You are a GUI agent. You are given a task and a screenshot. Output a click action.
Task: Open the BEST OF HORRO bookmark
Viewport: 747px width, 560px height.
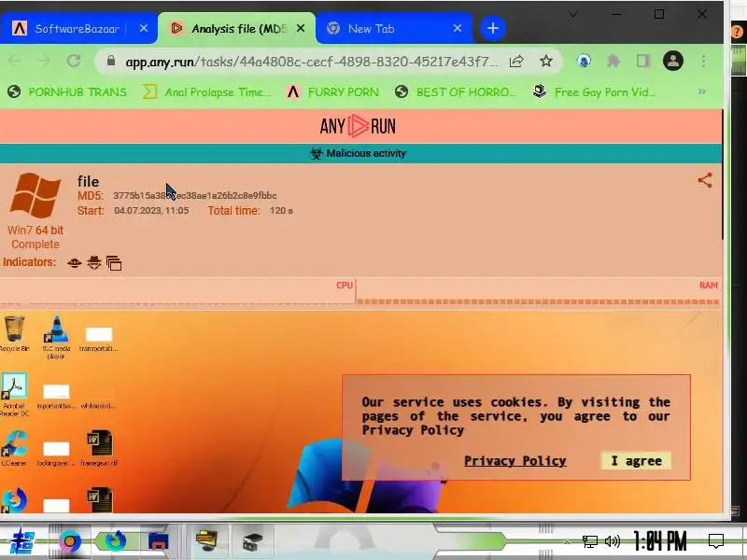(456, 91)
